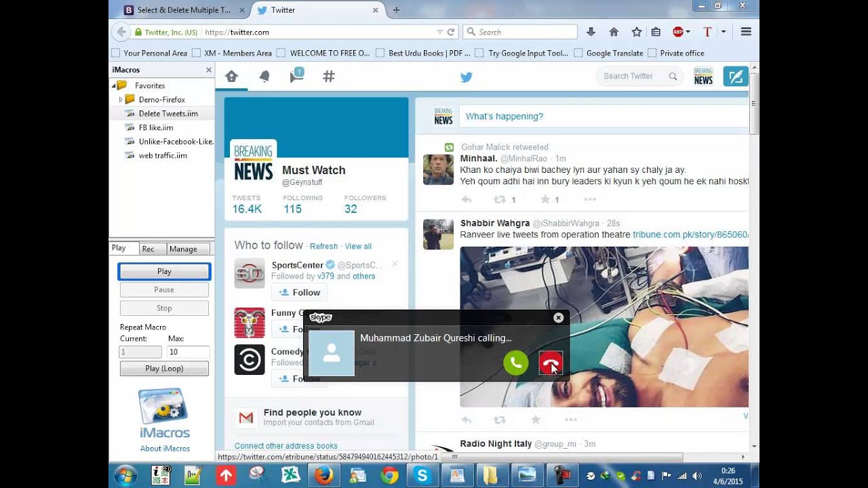Open a new browser tab
The height and width of the screenshot is (488, 868).
pyautogui.click(x=397, y=10)
